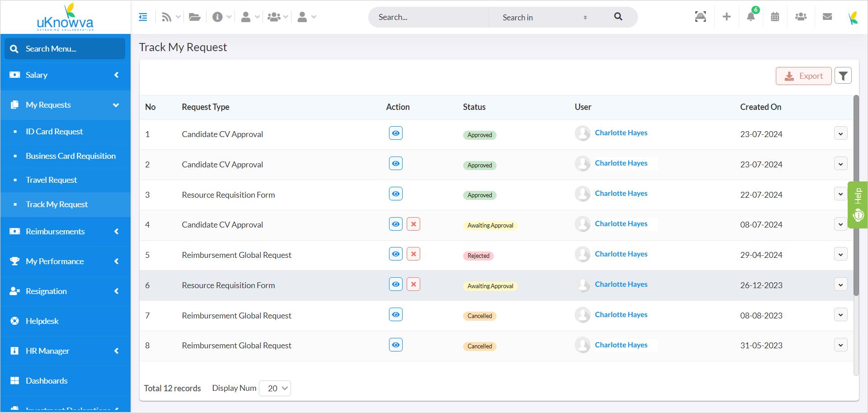Change Display Num value from 20
The height and width of the screenshot is (413, 868).
tap(275, 388)
